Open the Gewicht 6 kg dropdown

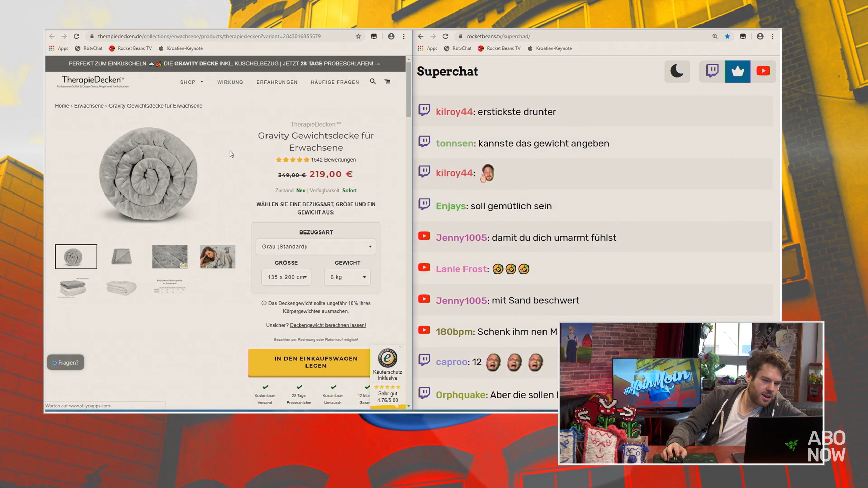pos(347,277)
